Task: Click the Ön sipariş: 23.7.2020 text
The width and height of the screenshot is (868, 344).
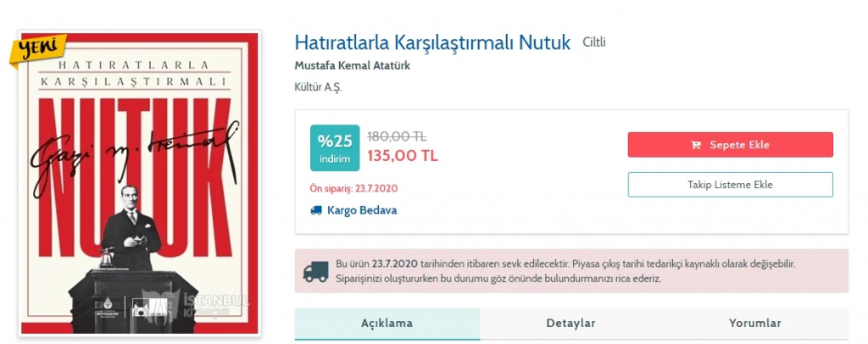Action: point(353,188)
